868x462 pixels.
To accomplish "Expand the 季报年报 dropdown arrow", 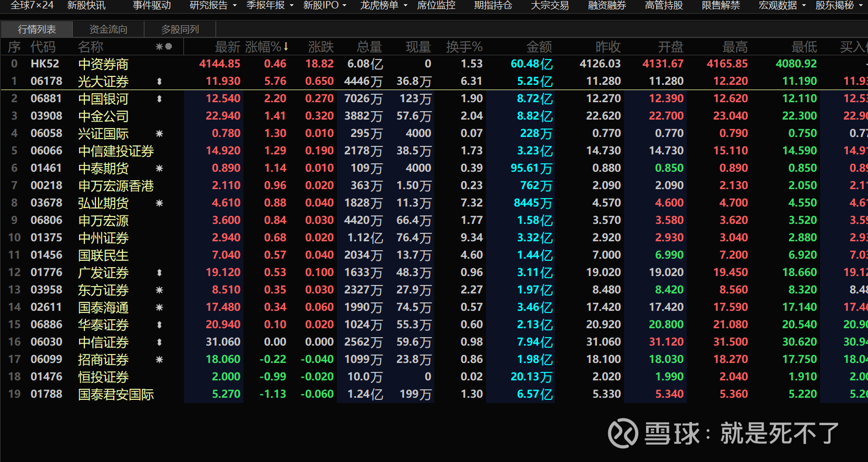I will [291, 5].
